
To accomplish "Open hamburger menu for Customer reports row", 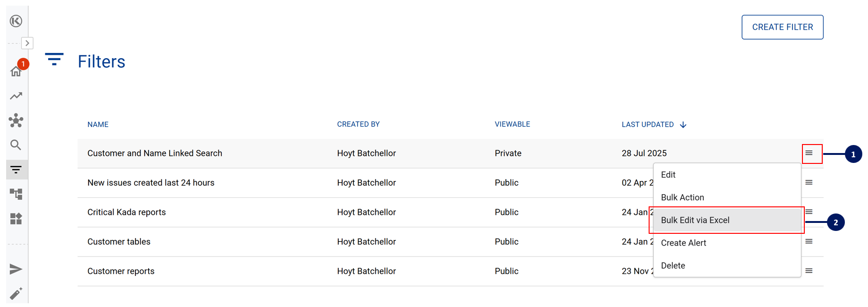I will (x=809, y=271).
